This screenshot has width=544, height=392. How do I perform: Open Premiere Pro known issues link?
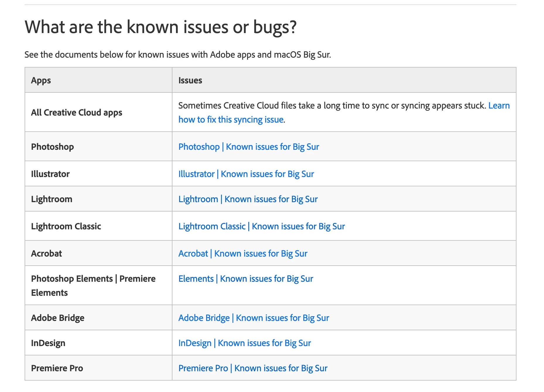(253, 368)
